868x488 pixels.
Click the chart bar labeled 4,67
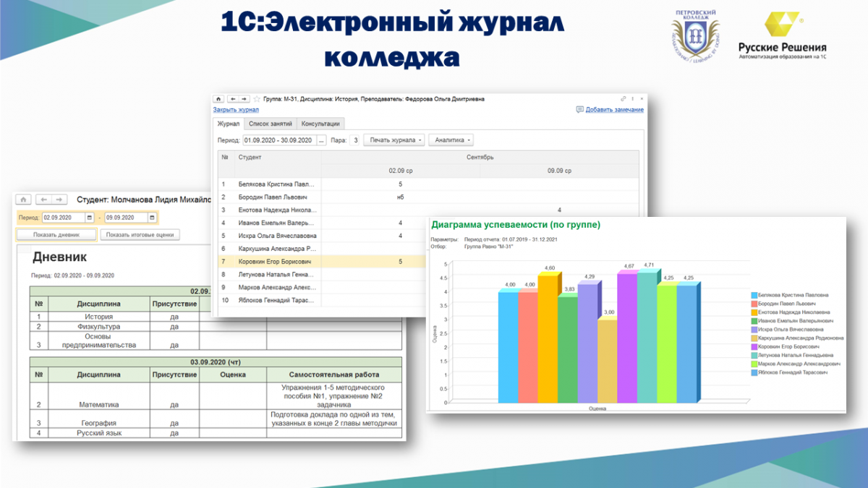[627, 338]
